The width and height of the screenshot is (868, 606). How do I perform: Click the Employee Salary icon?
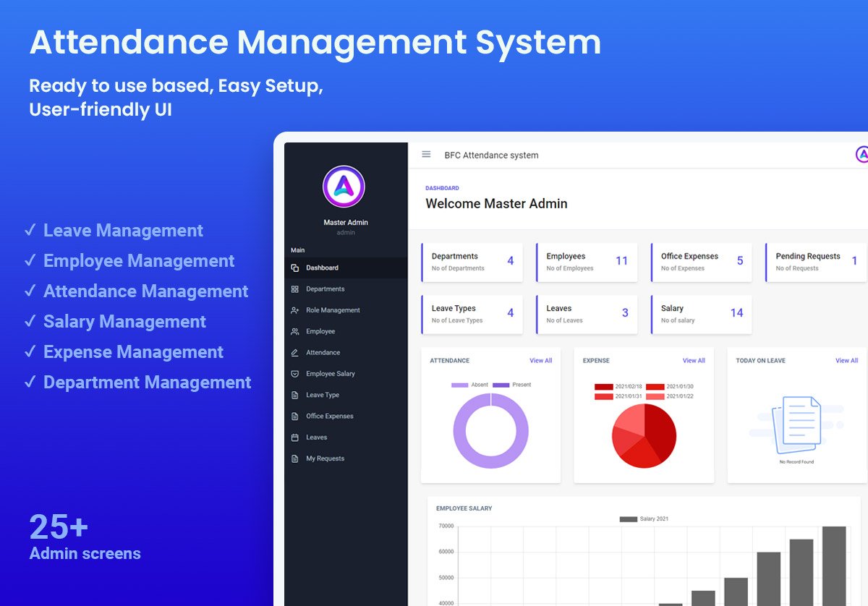point(295,374)
